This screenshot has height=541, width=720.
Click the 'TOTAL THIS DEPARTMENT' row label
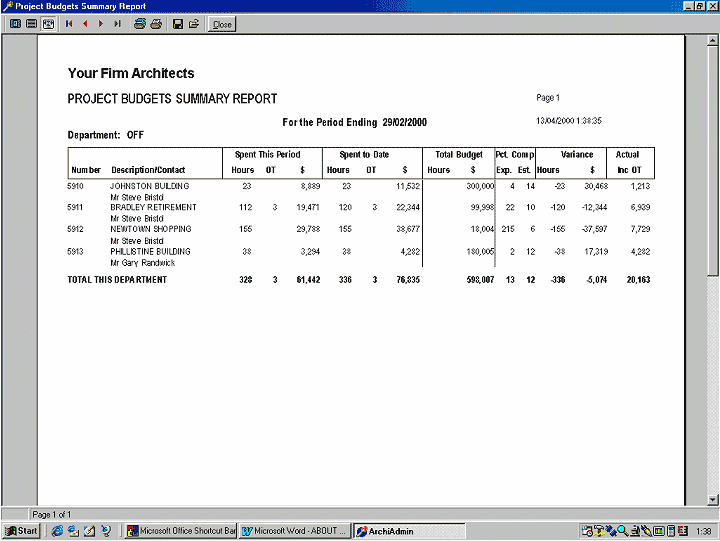[117, 280]
